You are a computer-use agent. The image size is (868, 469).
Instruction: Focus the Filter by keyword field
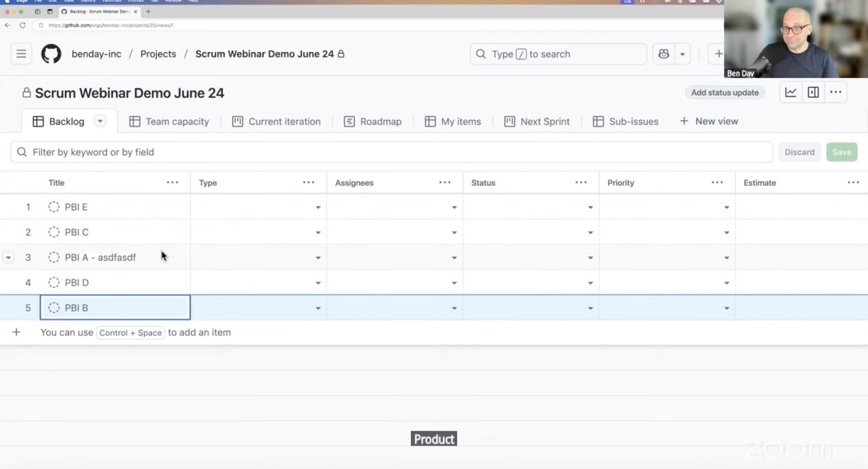tap(391, 152)
